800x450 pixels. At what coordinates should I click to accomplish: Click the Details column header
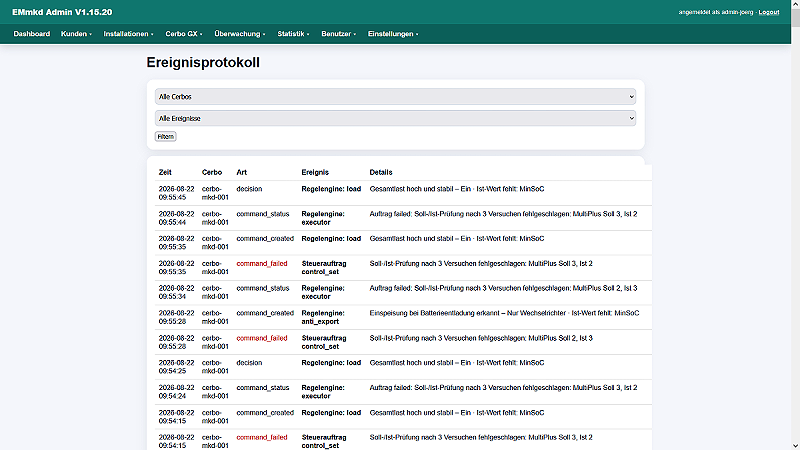(381, 172)
